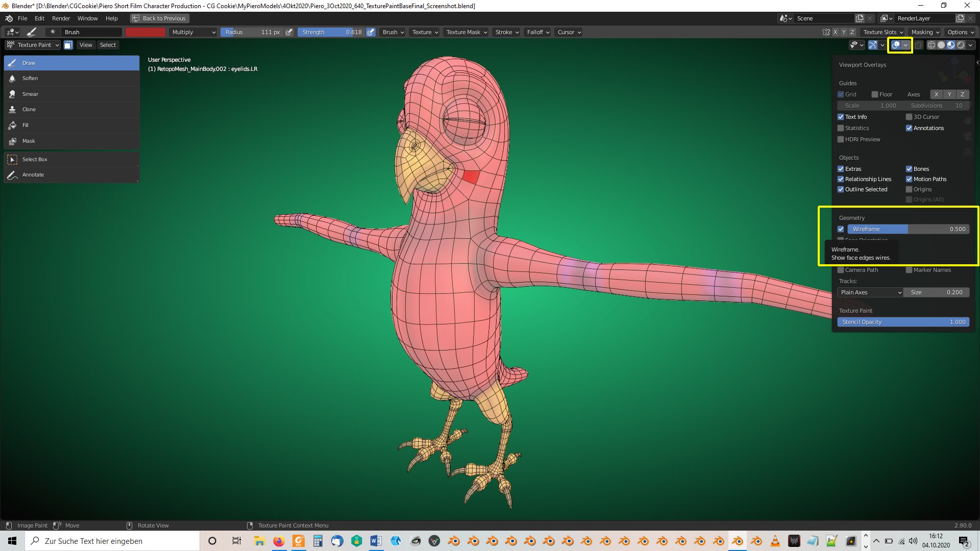The height and width of the screenshot is (551, 980).
Task: Click the Viewport Overlays icon
Action: [895, 45]
